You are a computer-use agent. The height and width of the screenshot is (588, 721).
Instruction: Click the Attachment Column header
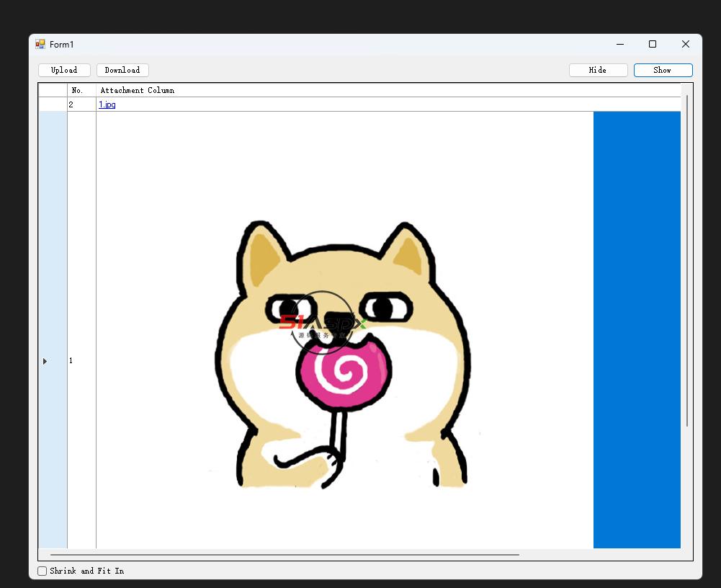point(288,90)
